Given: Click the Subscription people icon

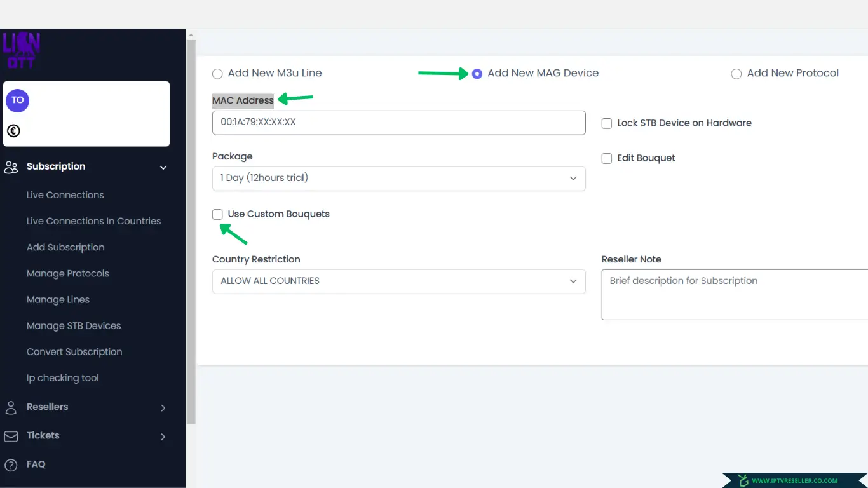Looking at the screenshot, I should point(11,167).
